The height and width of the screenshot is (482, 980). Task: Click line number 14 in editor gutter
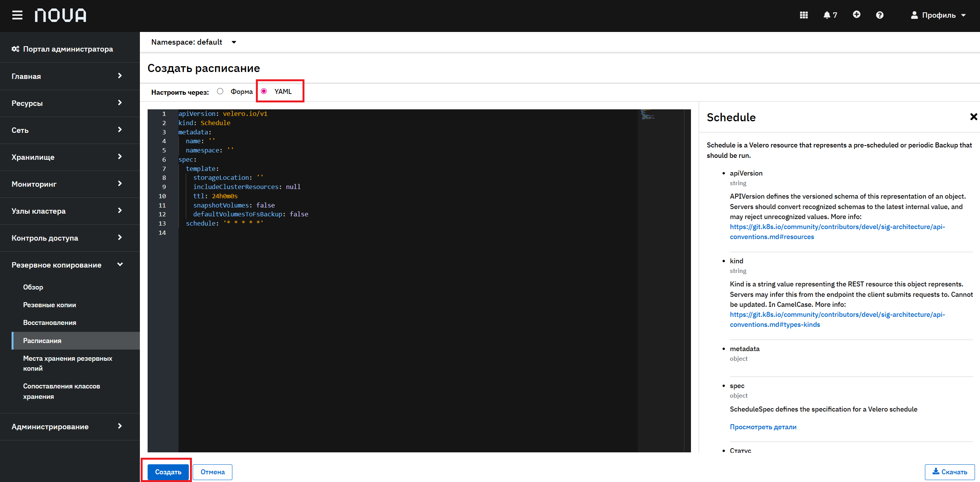(162, 233)
